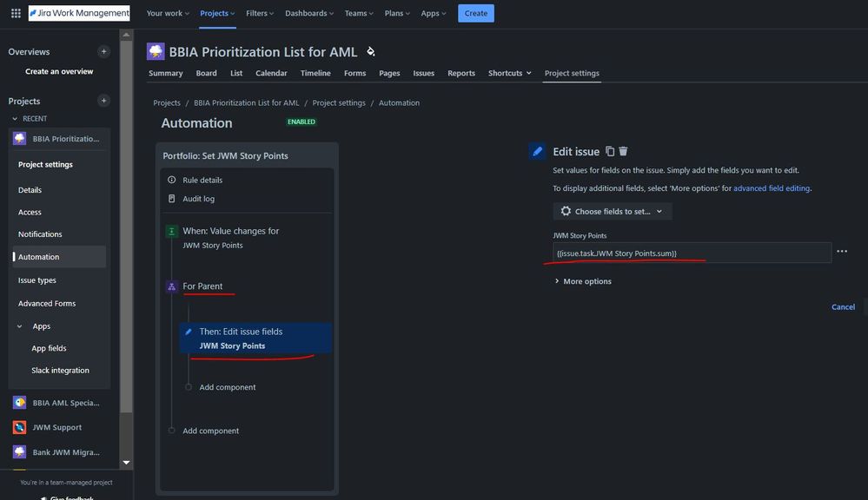Click the Project settings breadcrumb link
Image resolution: width=868 pixels, height=500 pixels.
click(339, 103)
